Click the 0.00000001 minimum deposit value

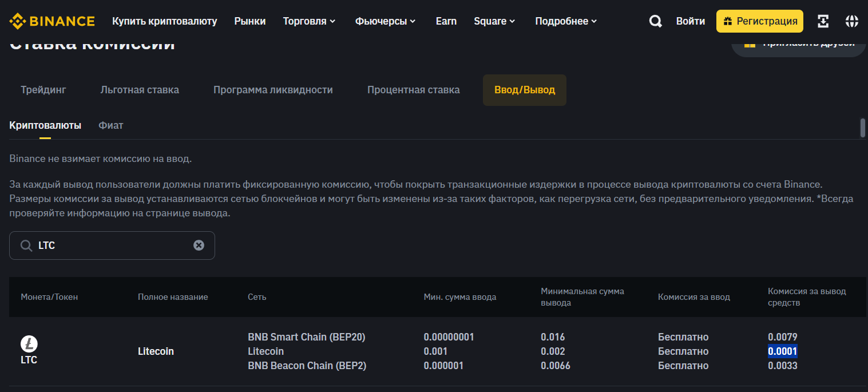click(449, 337)
